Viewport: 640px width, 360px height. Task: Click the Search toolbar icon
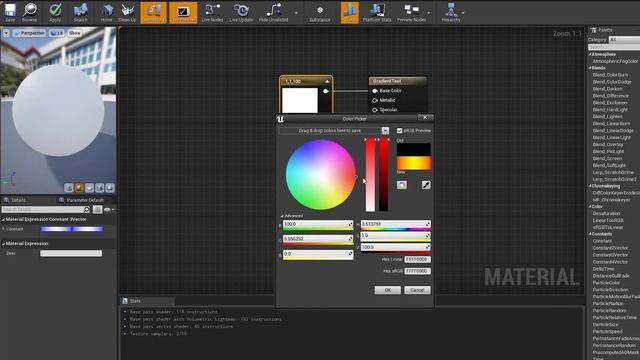(81, 12)
